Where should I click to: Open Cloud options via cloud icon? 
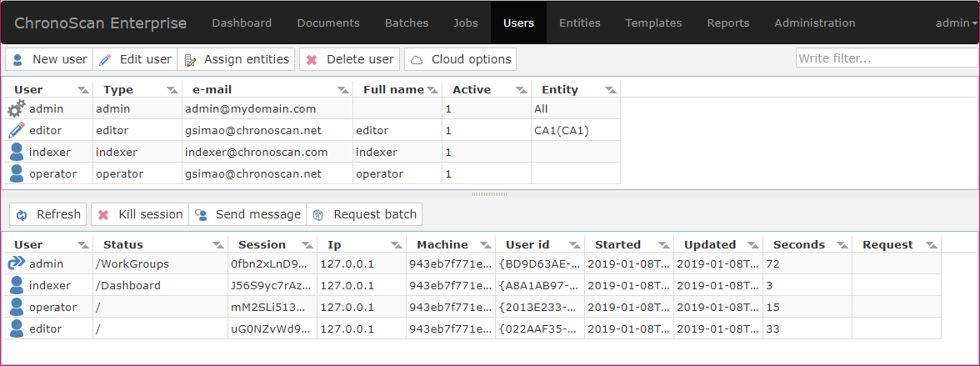click(417, 60)
